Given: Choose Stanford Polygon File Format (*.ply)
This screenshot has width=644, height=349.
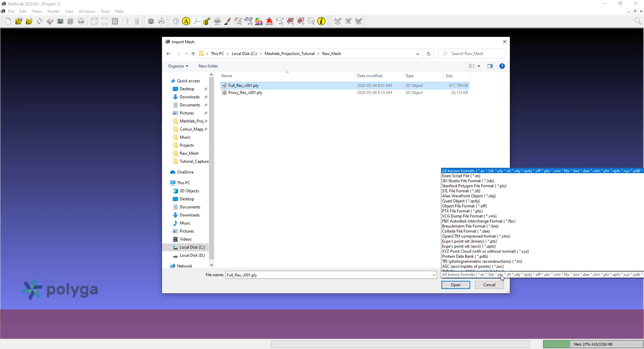Looking at the screenshot, I should pos(474,186).
